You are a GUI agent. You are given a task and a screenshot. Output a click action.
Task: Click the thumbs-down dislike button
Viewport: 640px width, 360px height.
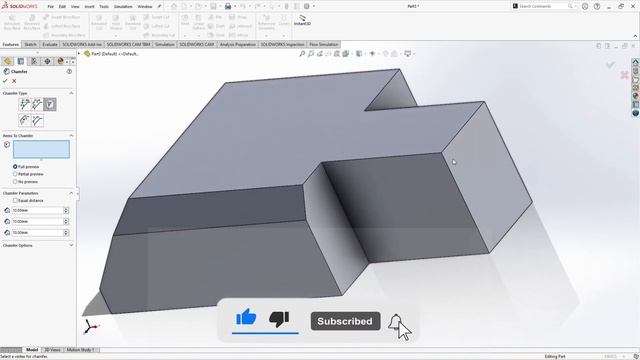click(279, 318)
